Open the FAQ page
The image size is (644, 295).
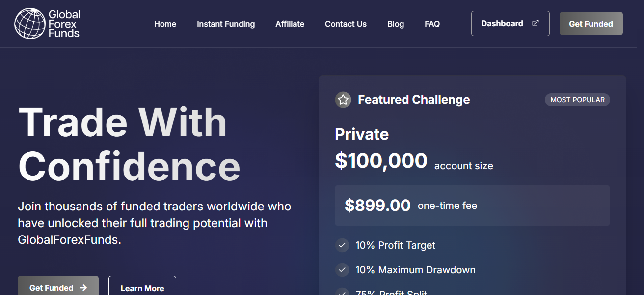pyautogui.click(x=432, y=24)
